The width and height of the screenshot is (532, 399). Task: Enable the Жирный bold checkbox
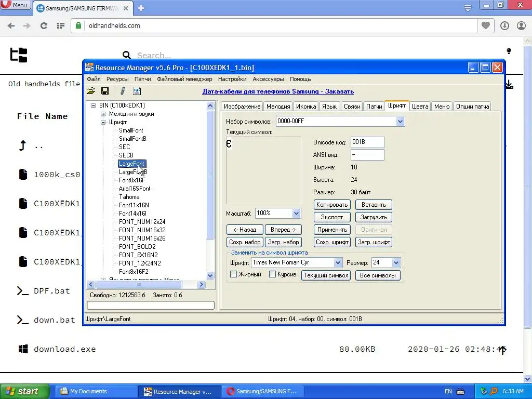[233, 274]
